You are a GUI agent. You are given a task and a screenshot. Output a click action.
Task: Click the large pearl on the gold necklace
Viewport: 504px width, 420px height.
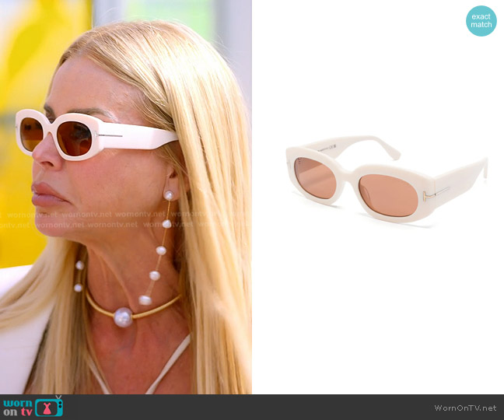click(124, 317)
